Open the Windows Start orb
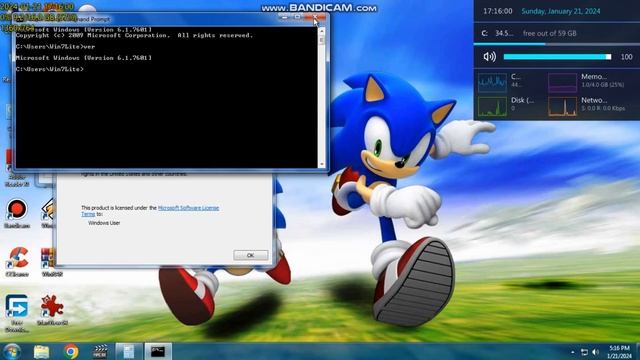Screen dimensions: 640x360 11,351
